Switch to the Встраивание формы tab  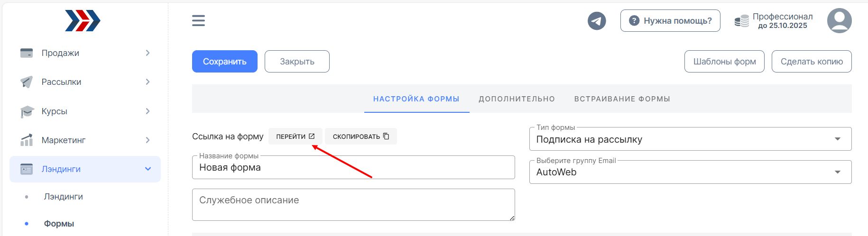point(622,99)
